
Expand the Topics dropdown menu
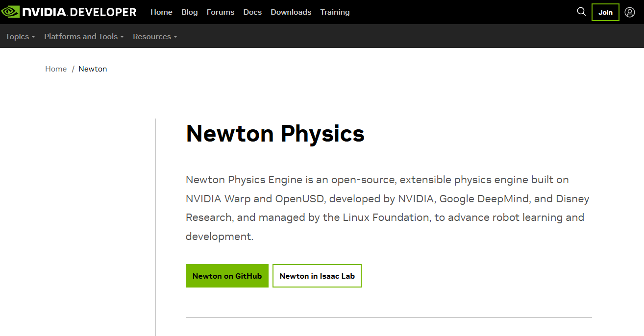click(20, 37)
